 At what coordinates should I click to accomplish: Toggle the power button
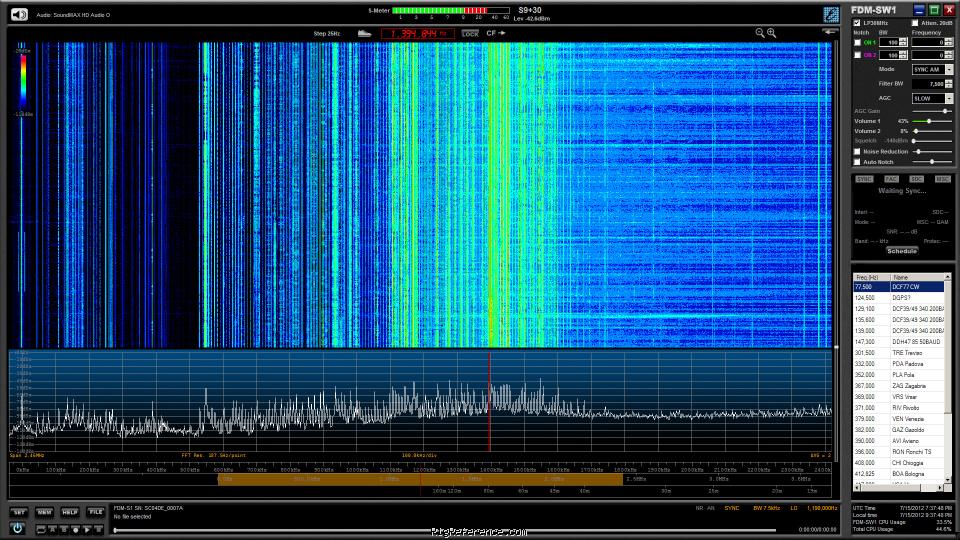pyautogui.click(x=17, y=528)
